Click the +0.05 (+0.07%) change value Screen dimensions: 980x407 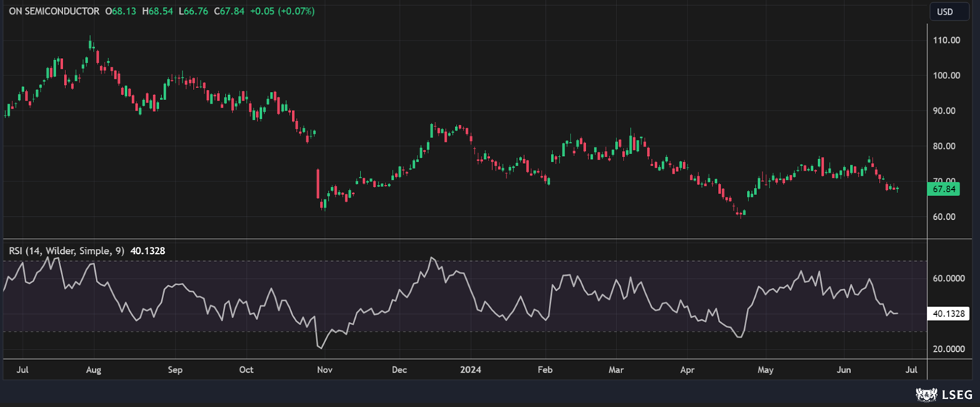coord(282,12)
